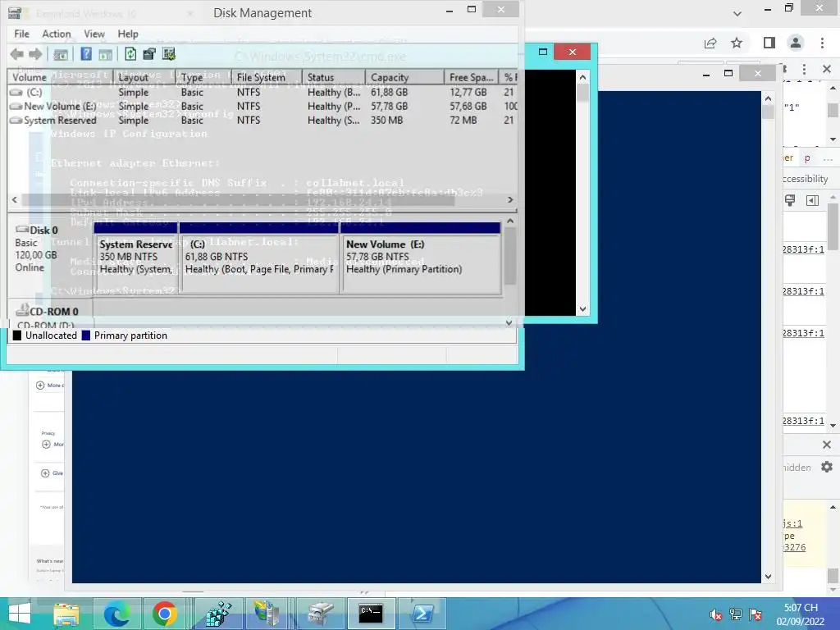
Task: Click the volume list horizontal scrollbar thumb
Action: coord(239,199)
